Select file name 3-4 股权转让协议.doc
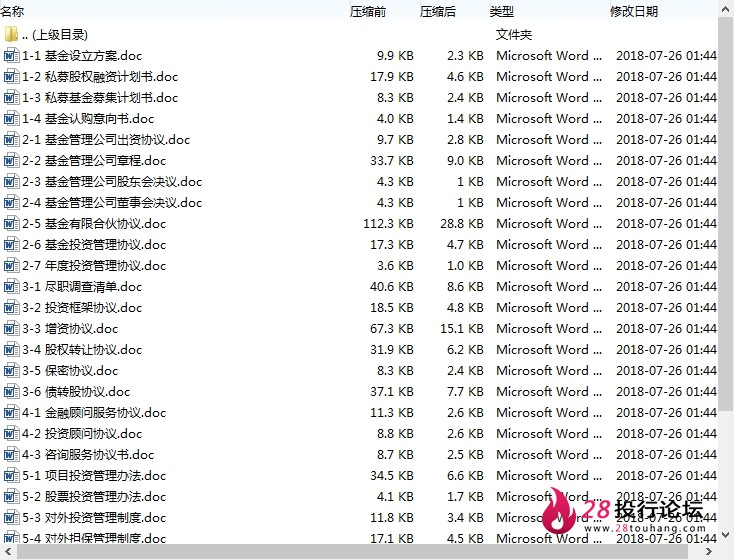The width and height of the screenshot is (734, 560). 82,350
